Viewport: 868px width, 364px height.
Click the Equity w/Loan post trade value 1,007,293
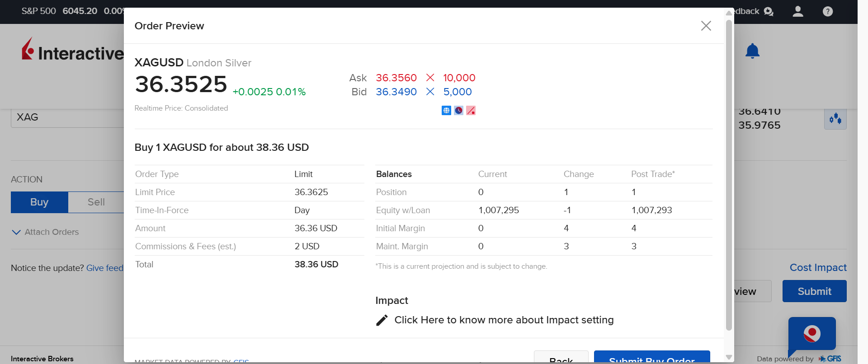point(651,210)
